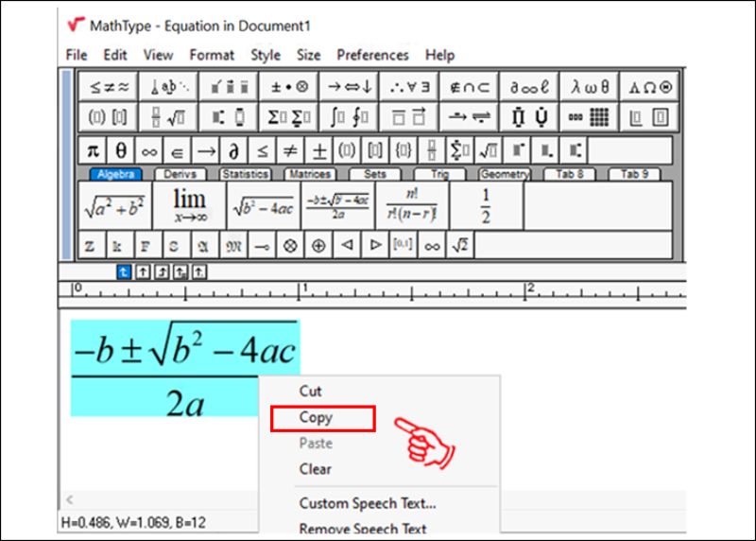
Task: Insert the one-half fraction expression
Action: 486,205
